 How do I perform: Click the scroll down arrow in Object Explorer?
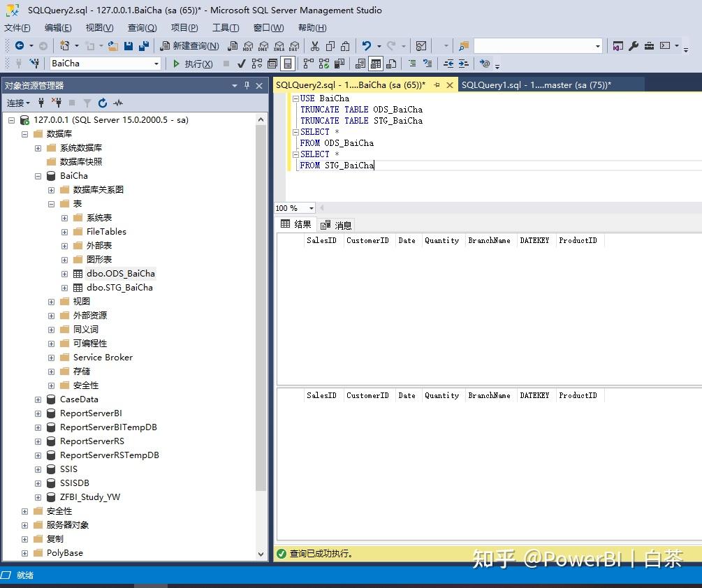(x=261, y=554)
